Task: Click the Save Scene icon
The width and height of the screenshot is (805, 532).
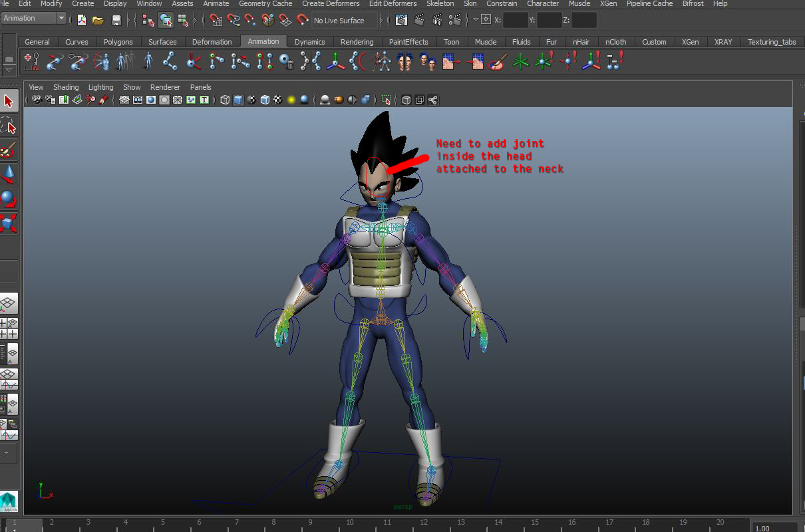Action: (116, 20)
